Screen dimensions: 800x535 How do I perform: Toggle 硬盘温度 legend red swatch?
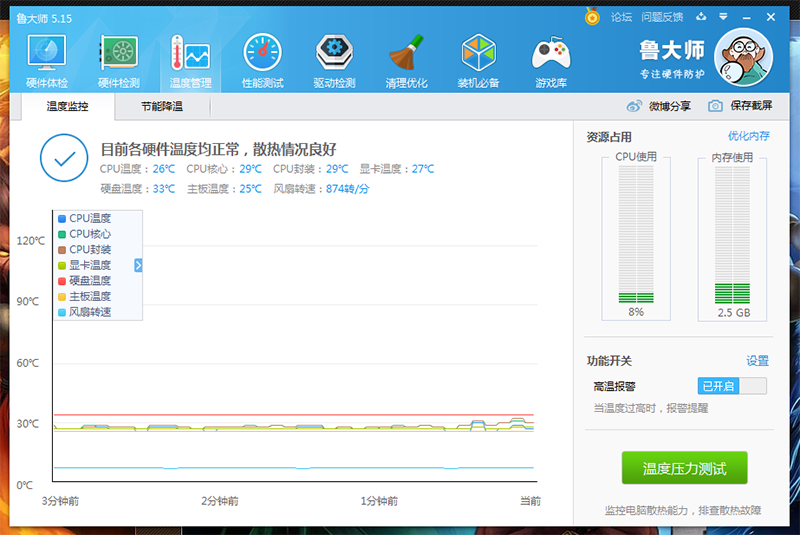pyautogui.click(x=62, y=281)
